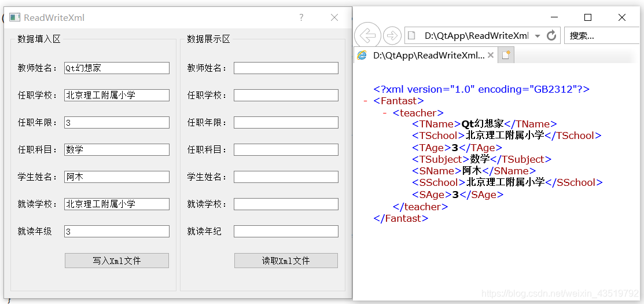
Task: Refresh the page in Internet Explorer
Action: coord(551,36)
